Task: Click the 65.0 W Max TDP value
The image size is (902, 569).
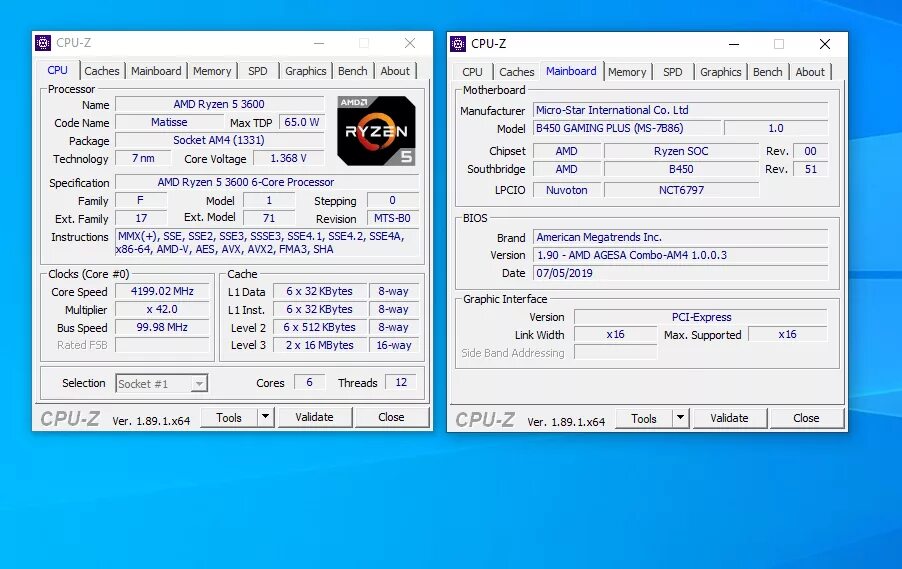Action: [x=301, y=122]
